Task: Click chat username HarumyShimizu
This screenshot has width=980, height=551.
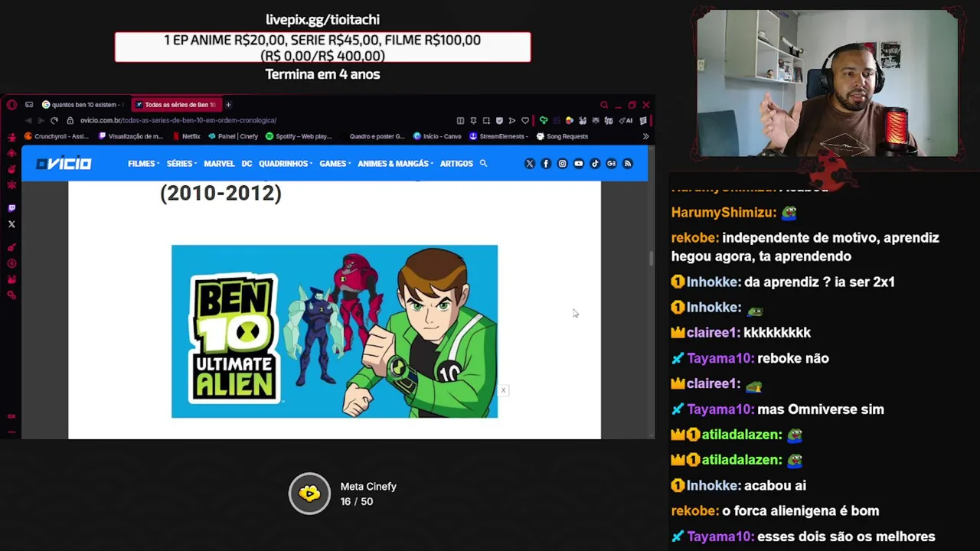Action: [723, 213]
